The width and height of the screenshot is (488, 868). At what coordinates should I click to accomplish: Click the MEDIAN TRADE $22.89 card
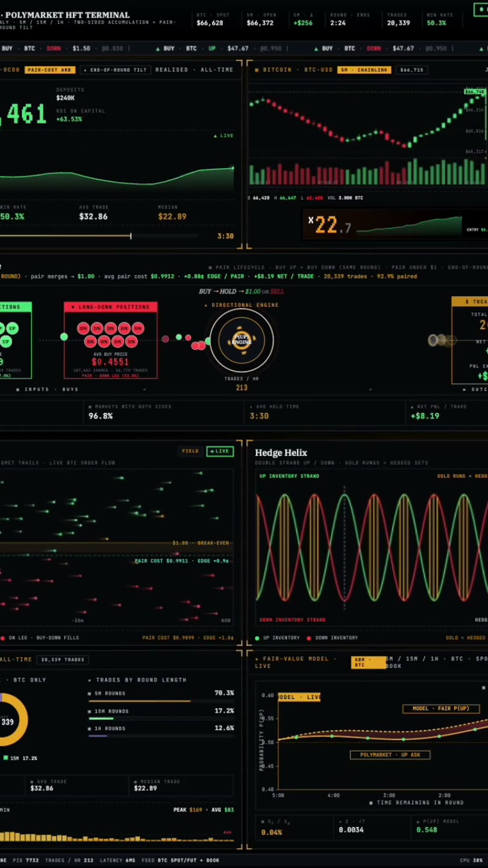point(181,785)
